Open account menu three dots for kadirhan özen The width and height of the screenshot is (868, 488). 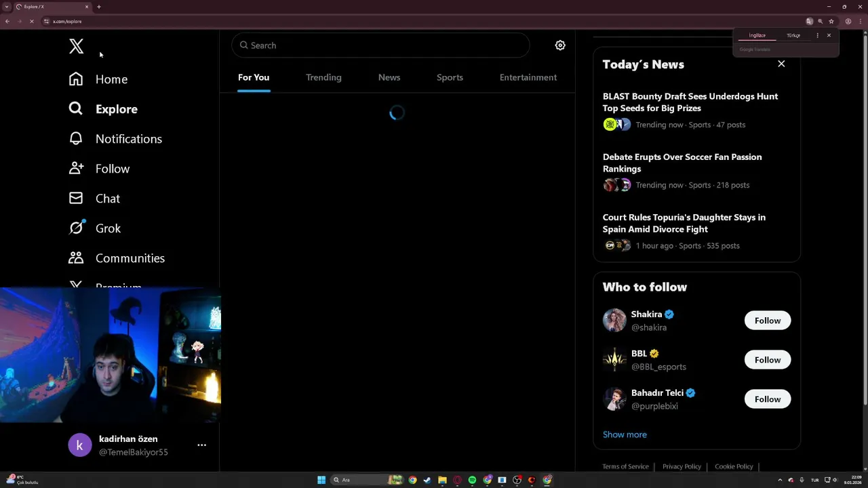click(x=201, y=445)
